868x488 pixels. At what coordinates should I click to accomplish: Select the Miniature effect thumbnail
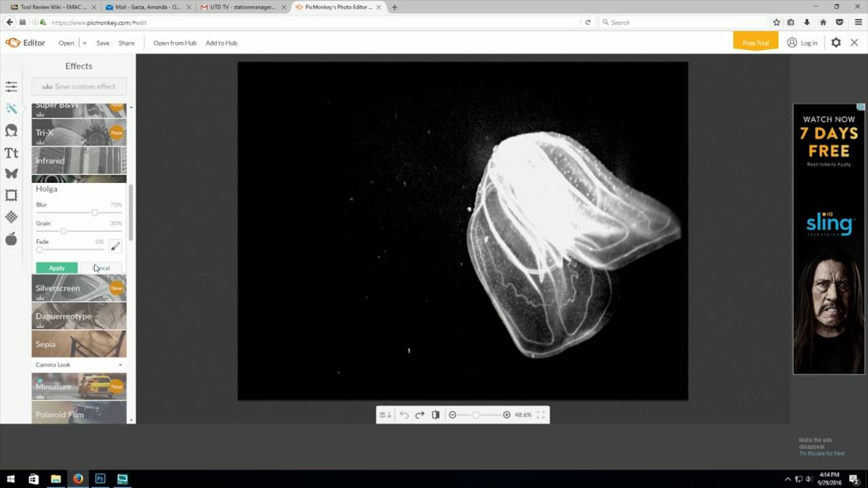point(79,386)
